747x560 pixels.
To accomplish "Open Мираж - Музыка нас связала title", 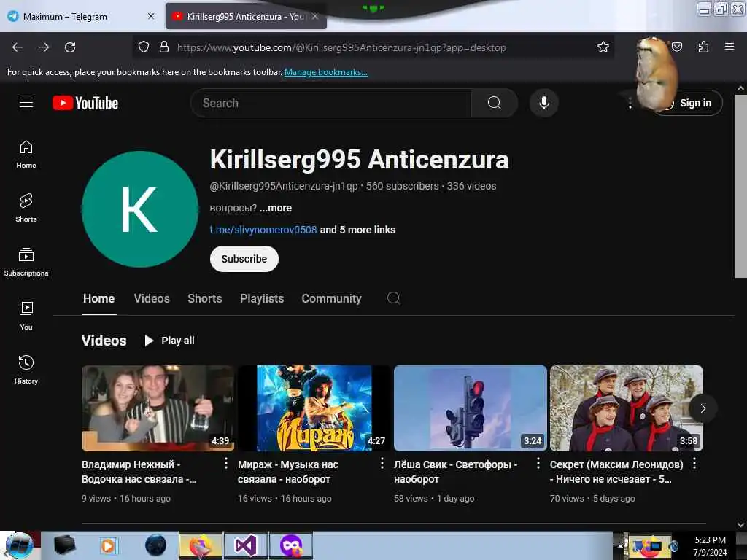I will click(287, 472).
